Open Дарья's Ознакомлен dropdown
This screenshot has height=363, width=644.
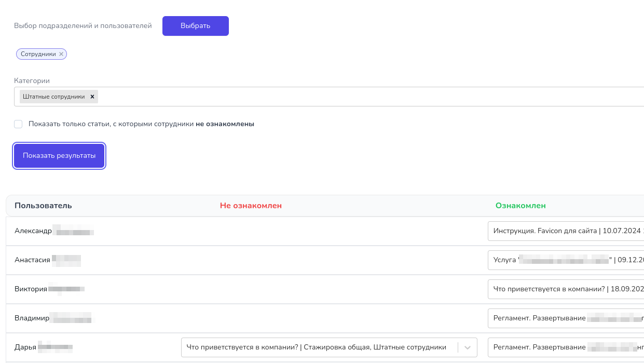[566, 347]
